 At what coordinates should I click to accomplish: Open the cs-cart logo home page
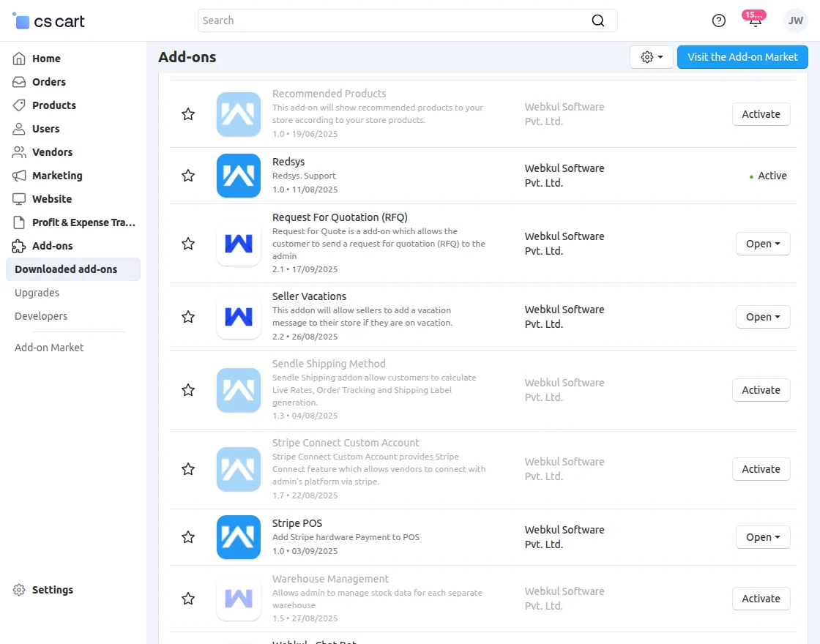tap(48, 20)
